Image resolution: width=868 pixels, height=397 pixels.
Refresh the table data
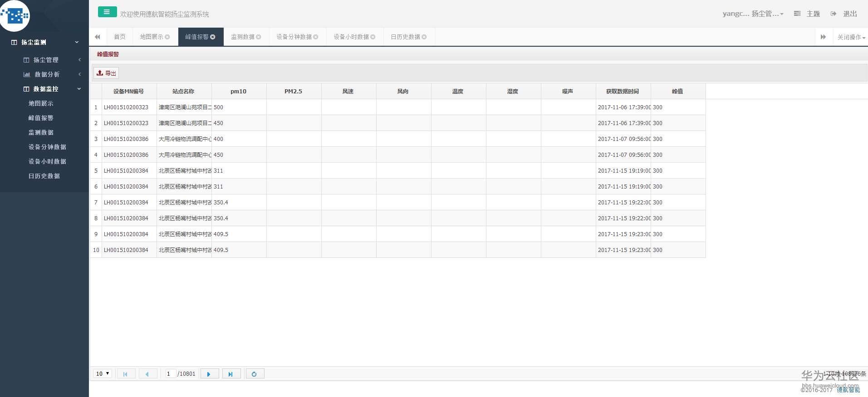point(255,374)
